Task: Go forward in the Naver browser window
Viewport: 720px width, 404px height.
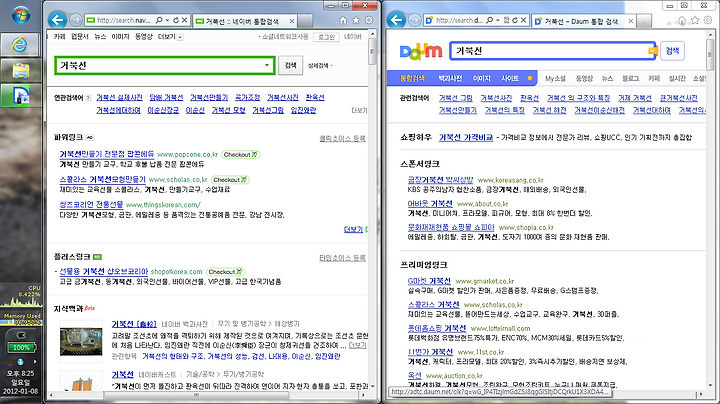Action: tap(76, 20)
